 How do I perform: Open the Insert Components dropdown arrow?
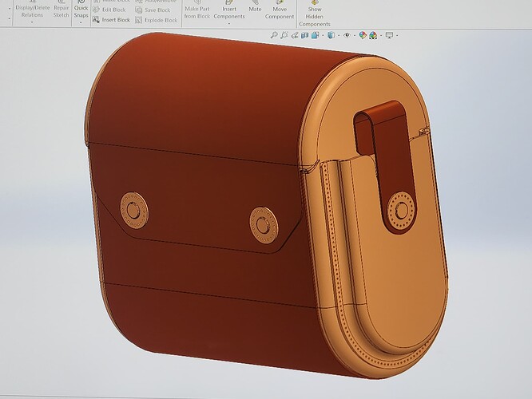click(x=229, y=23)
